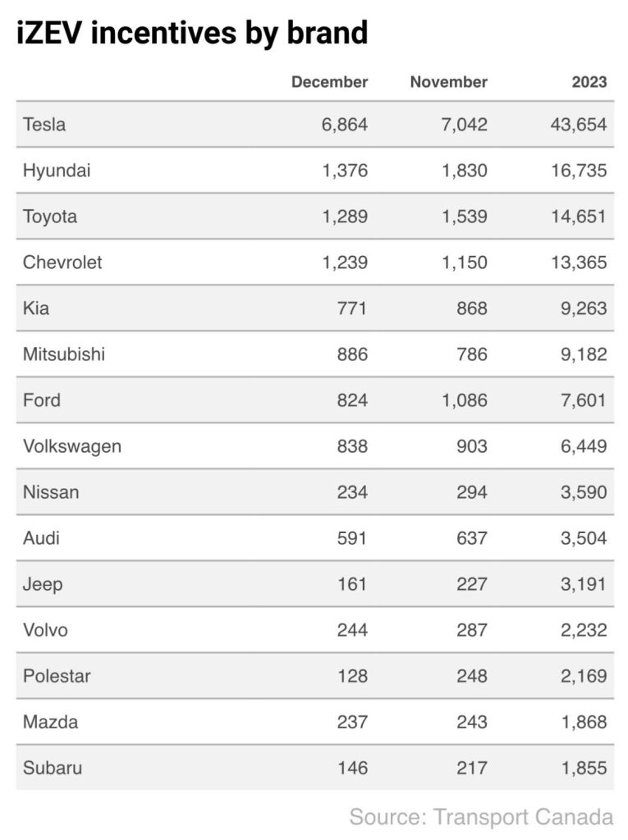Click the November column header
The image size is (628, 840).
coord(448,82)
